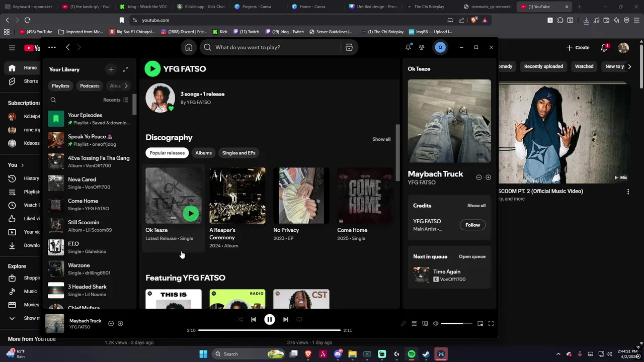This screenshot has height=362, width=644.
Task: Toggle lyrics microphone icon
Action: 404,323
